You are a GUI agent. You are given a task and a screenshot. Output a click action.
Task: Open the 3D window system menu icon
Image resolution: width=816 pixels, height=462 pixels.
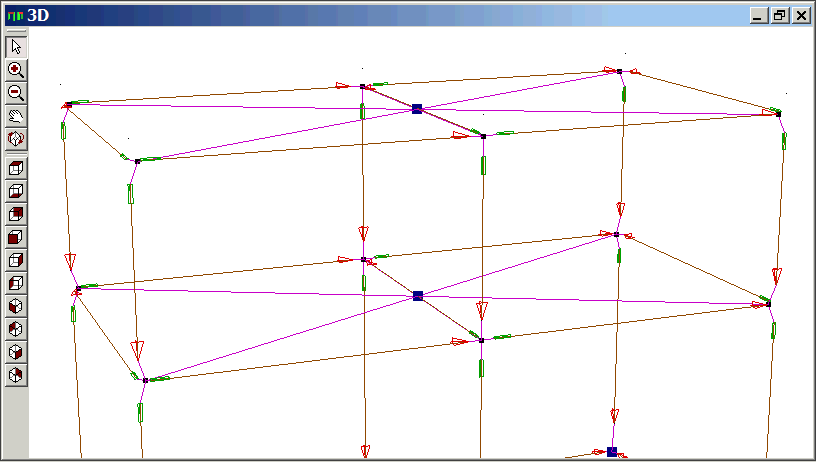point(13,16)
